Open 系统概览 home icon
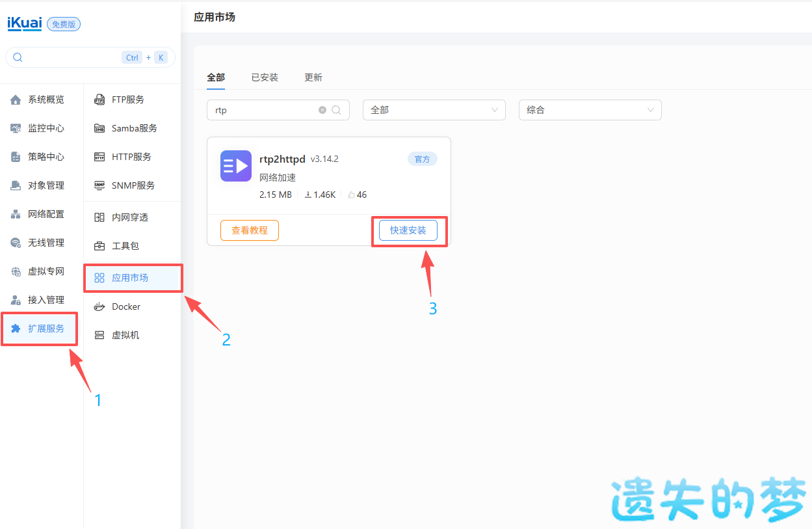Image resolution: width=812 pixels, height=529 pixels. 16,100
